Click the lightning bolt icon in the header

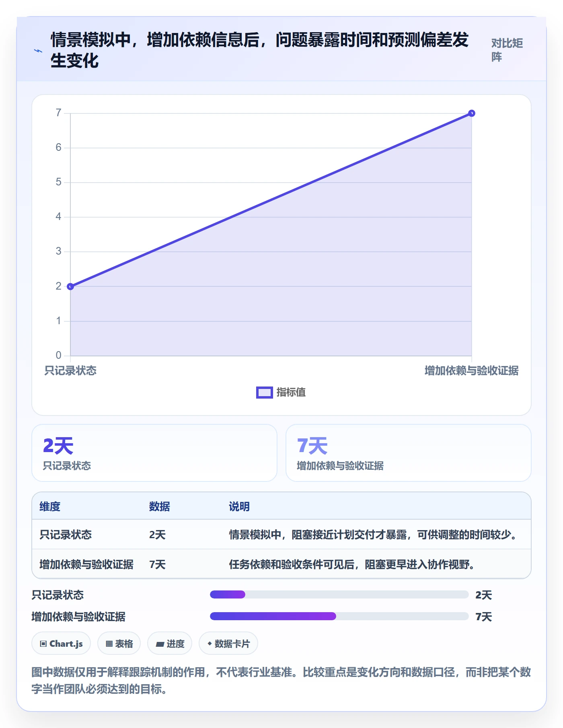click(38, 51)
